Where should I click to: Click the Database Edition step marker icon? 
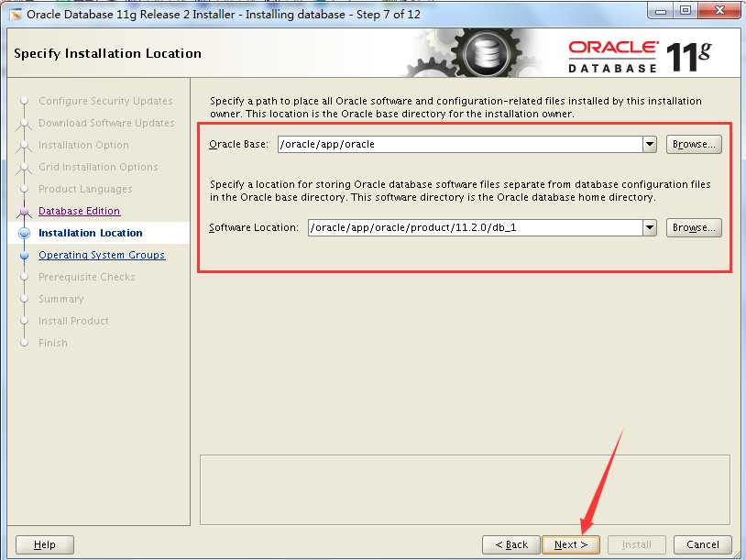[x=24, y=211]
